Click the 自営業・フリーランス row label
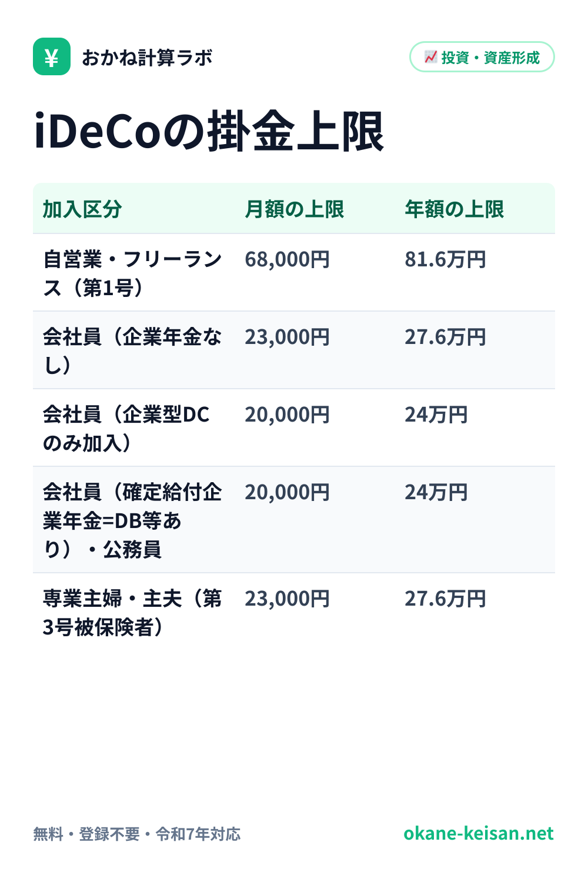 133,273
